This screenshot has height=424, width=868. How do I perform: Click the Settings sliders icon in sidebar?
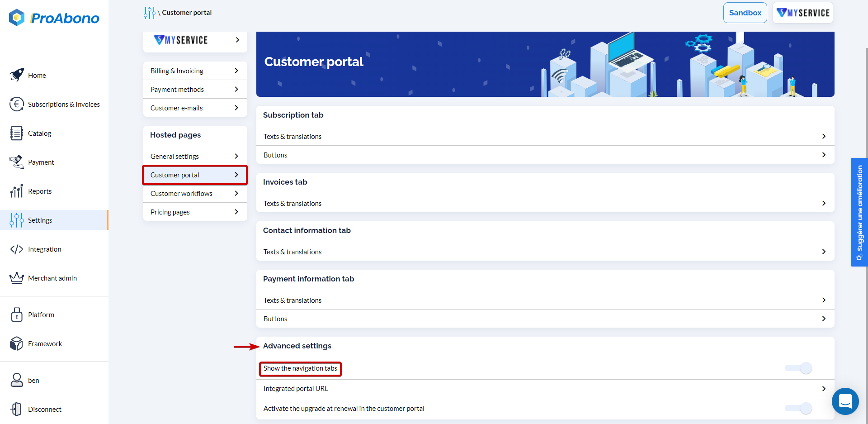[17, 220]
